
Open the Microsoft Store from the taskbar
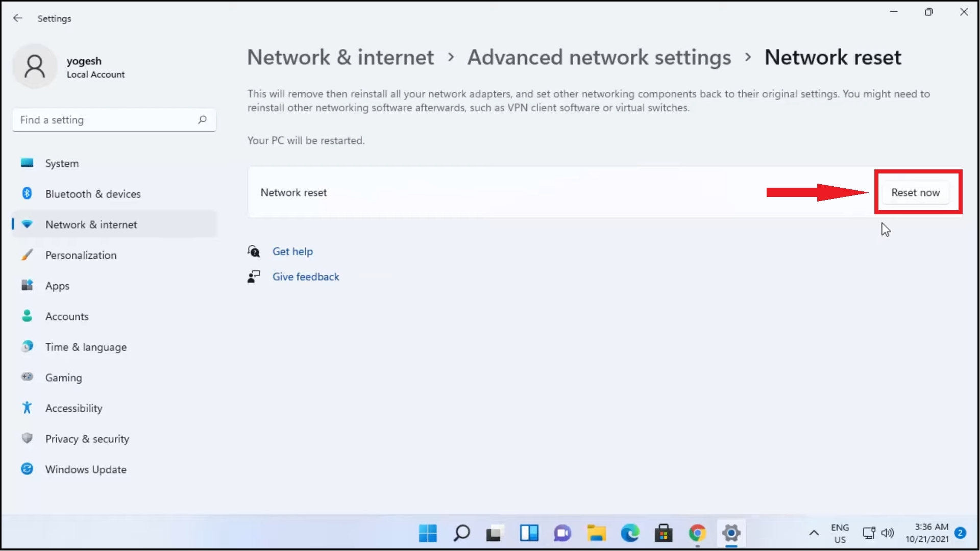[x=664, y=534]
